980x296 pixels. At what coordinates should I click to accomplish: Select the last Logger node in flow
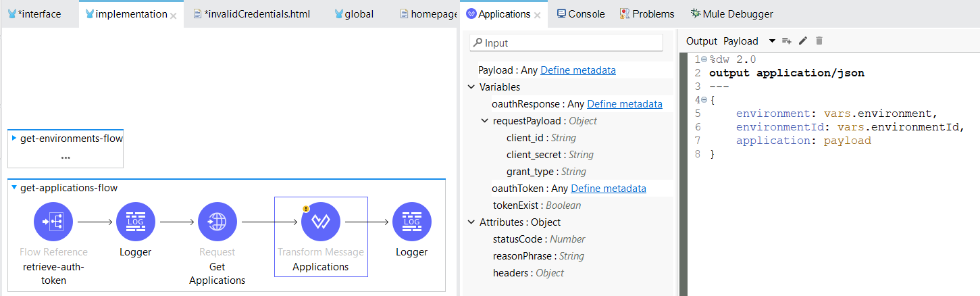[412, 222]
